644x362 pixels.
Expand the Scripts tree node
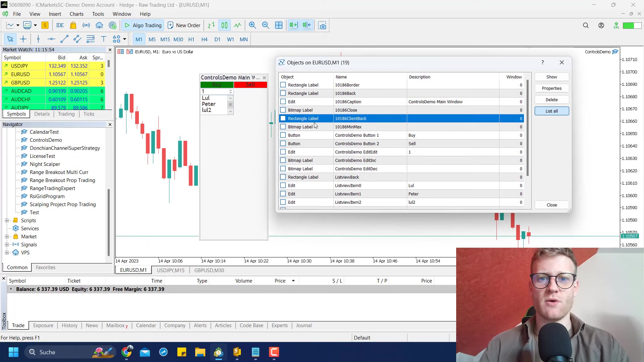click(x=7, y=221)
